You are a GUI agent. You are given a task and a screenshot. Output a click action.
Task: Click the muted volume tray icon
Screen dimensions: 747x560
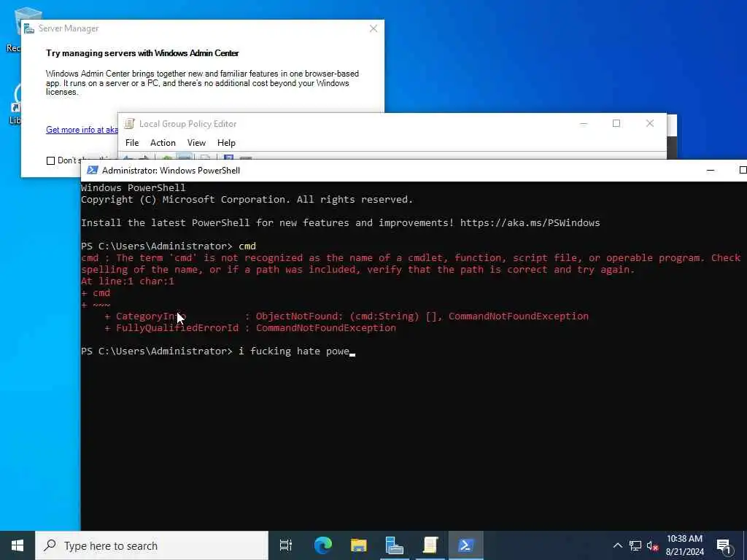[653, 545]
